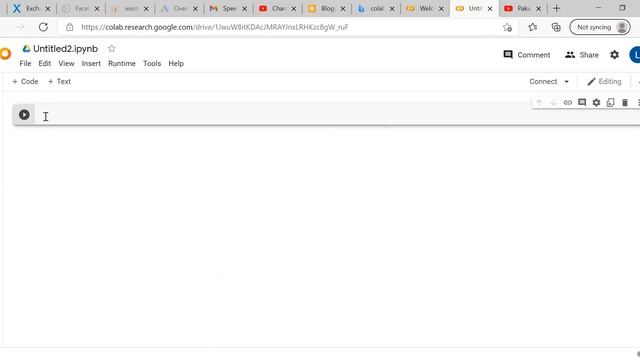
Task: Add a new Text cell
Action: [x=59, y=82]
